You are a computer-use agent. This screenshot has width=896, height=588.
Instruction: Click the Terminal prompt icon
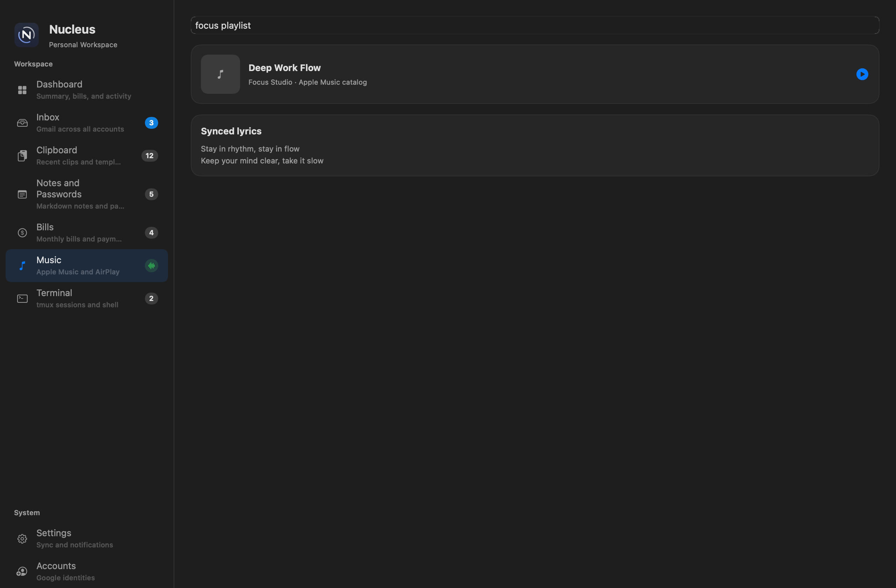click(x=22, y=299)
